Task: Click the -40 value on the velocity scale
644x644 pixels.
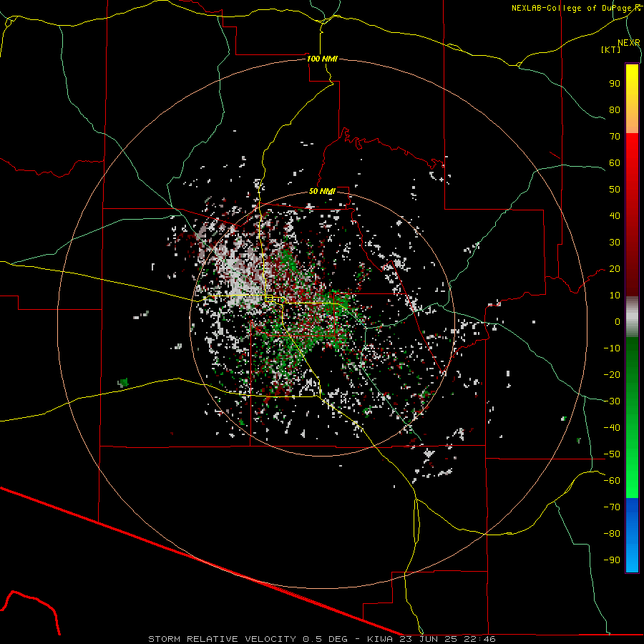Action: click(x=612, y=428)
